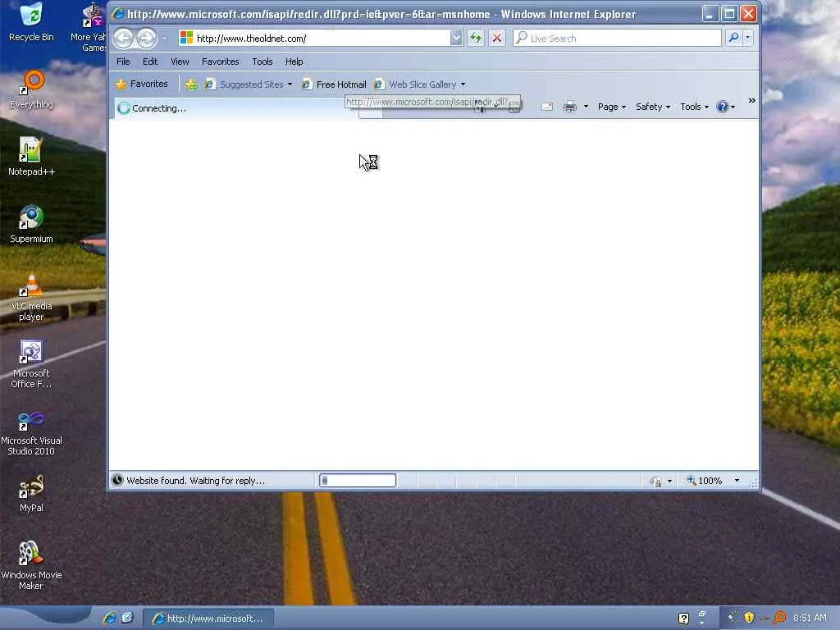Open the MyPal desktop shortcut
Screen dimensions: 840x630
tap(31, 493)
